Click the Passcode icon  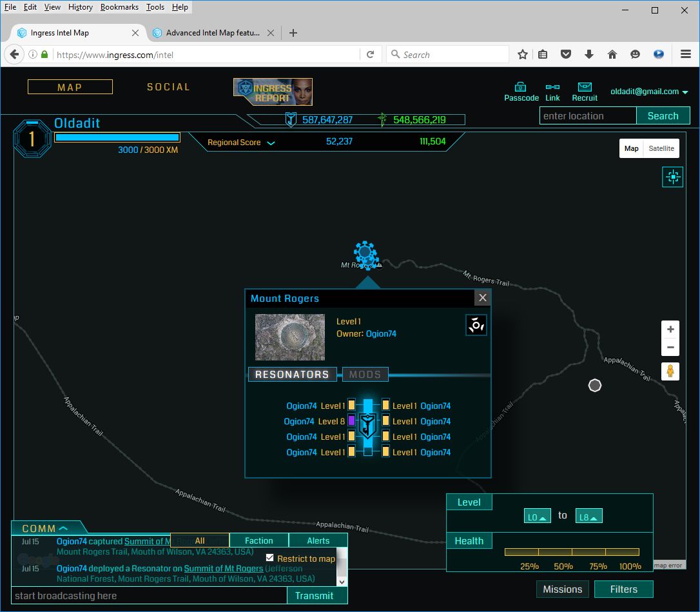coord(521,87)
